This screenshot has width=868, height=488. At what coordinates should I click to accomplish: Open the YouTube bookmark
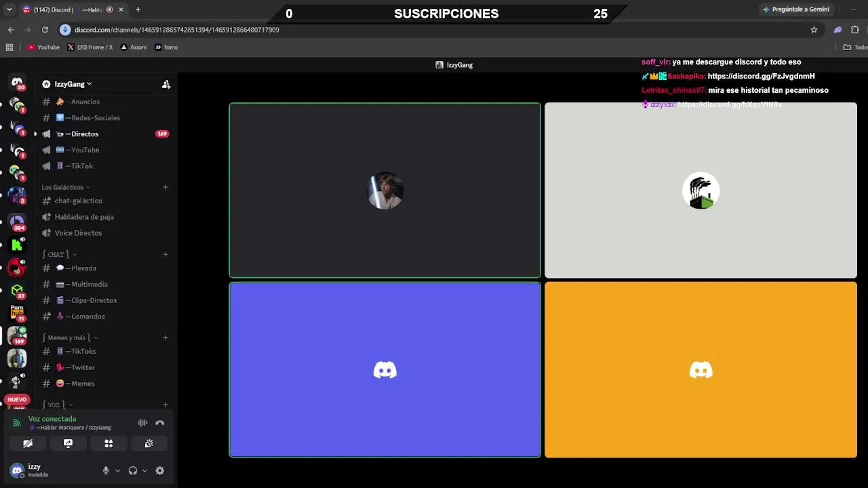(43, 47)
